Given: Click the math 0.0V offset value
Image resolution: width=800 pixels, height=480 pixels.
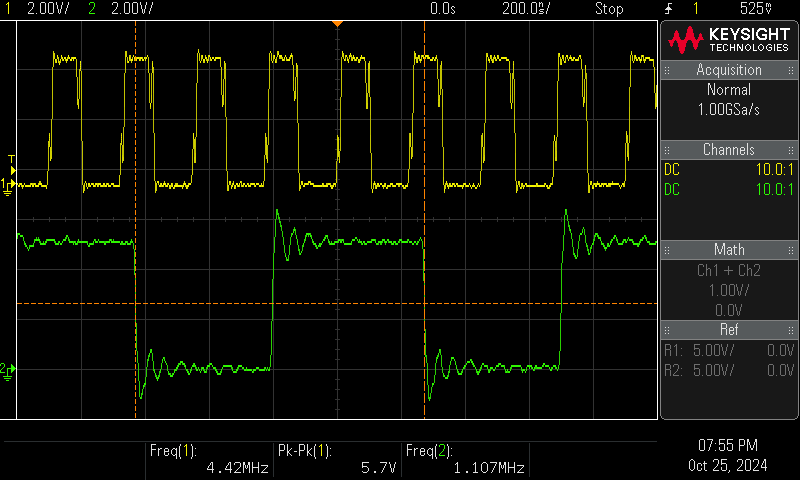Looking at the screenshot, I should [x=729, y=310].
